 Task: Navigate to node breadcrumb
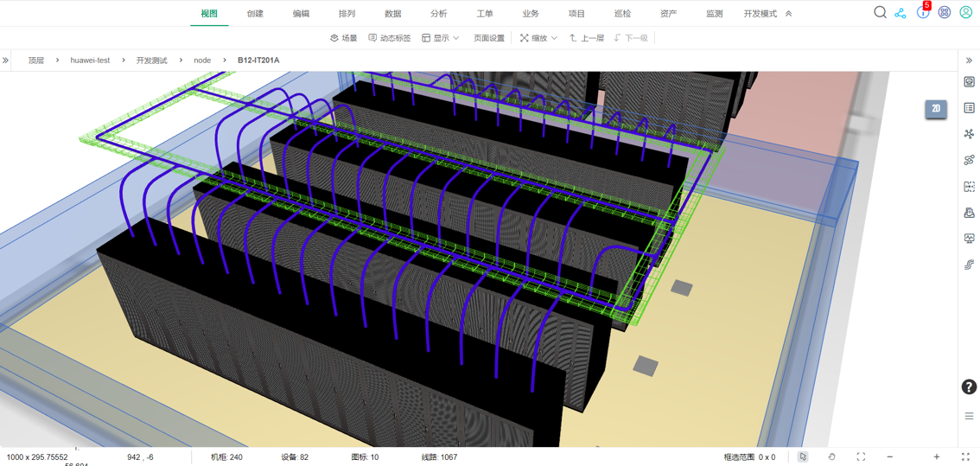(x=202, y=61)
